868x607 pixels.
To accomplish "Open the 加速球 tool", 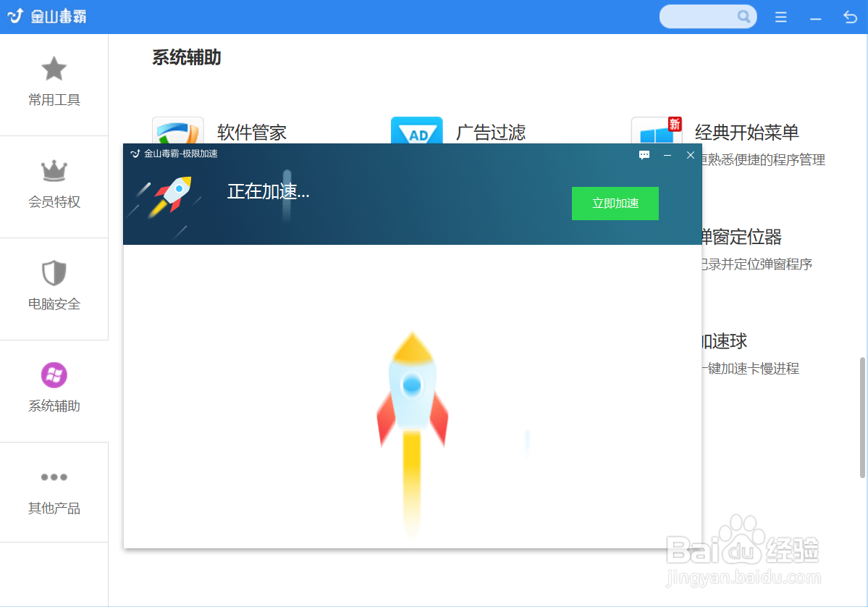I will pos(725,341).
